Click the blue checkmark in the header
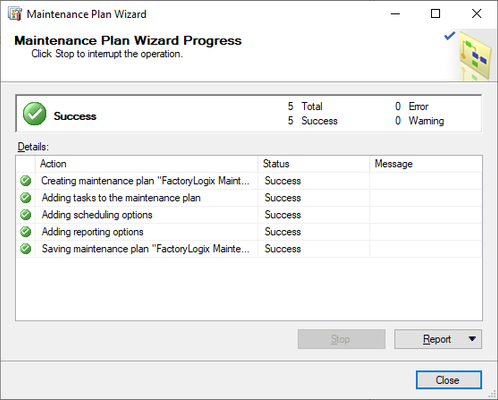The height and width of the screenshot is (400, 498). [x=450, y=36]
